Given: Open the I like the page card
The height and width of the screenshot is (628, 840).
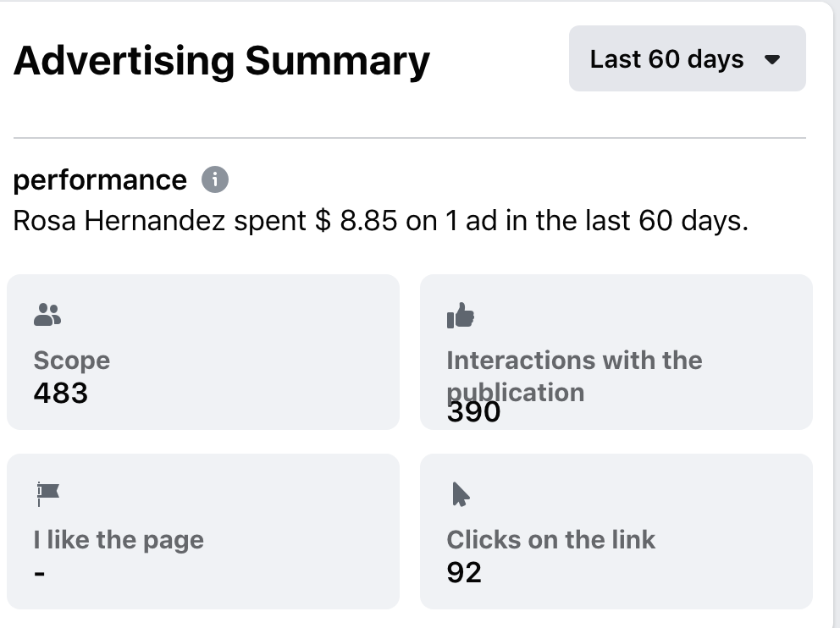Looking at the screenshot, I should [x=203, y=532].
